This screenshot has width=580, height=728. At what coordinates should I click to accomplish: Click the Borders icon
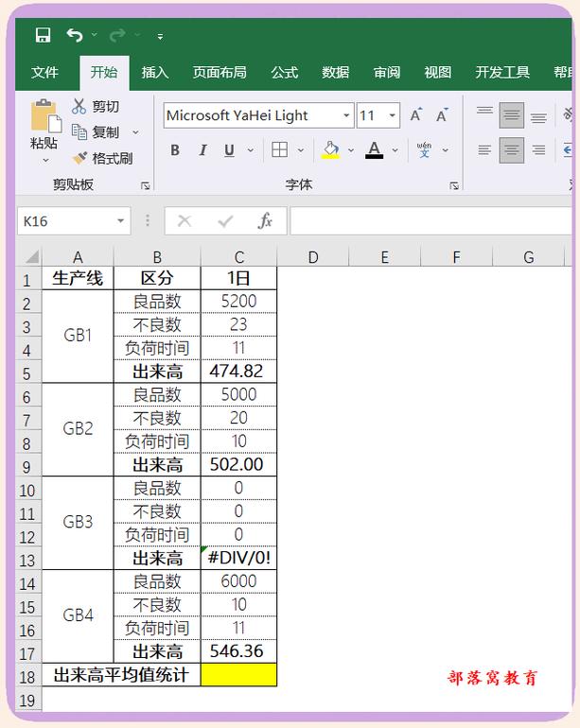279,149
